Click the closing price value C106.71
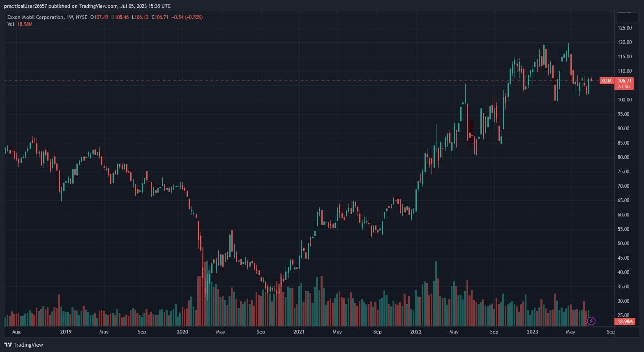 point(160,17)
